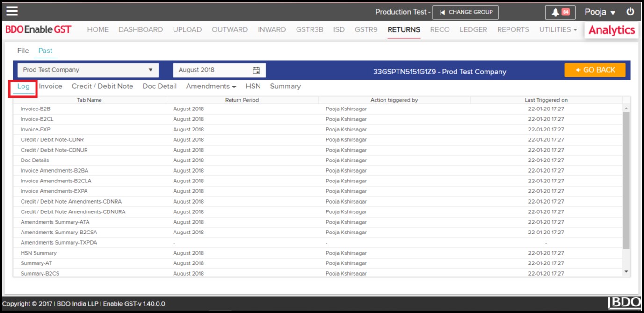This screenshot has width=644, height=313.
Task: Click the power logout icon
Action: 630,12
